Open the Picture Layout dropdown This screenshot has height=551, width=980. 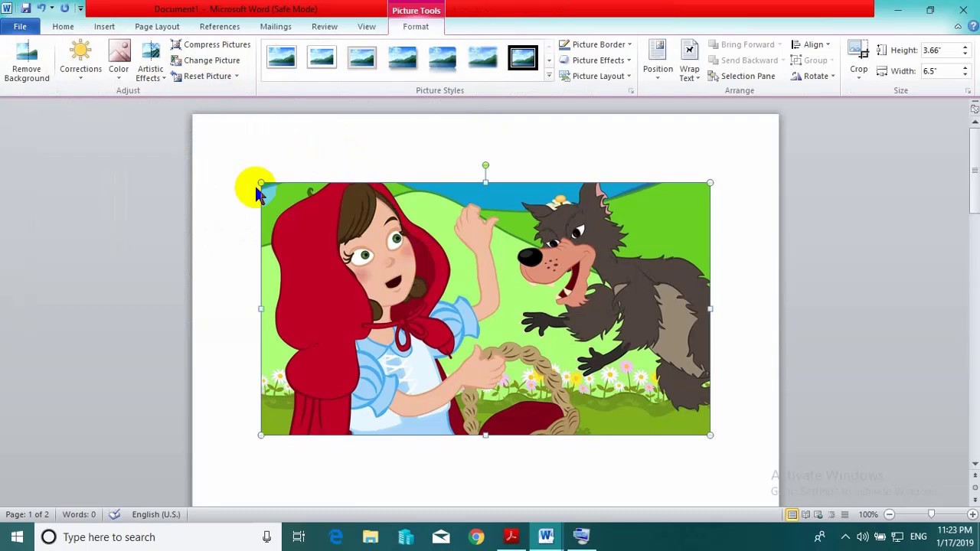click(595, 77)
